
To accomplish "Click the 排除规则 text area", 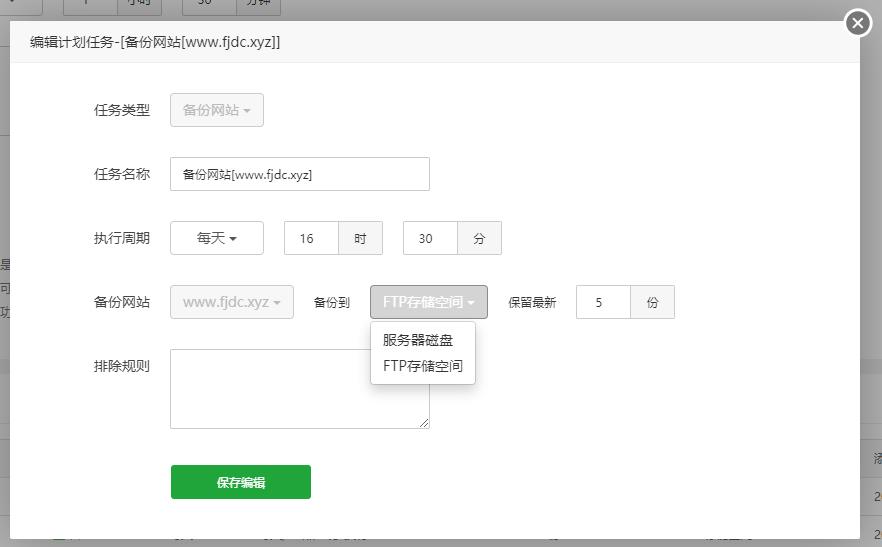I will coord(300,389).
